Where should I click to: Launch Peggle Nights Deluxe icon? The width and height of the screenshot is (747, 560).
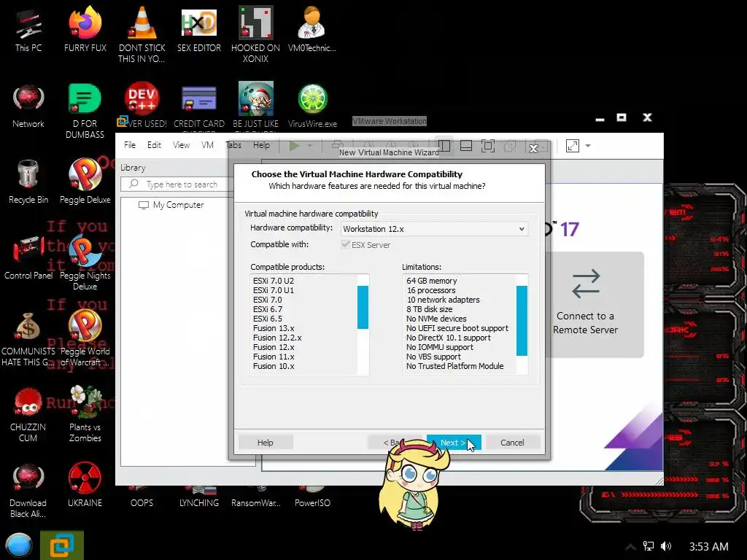[85, 262]
